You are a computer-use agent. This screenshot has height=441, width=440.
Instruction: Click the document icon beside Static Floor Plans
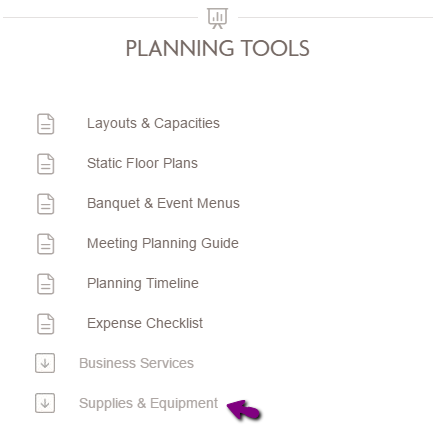(x=46, y=164)
